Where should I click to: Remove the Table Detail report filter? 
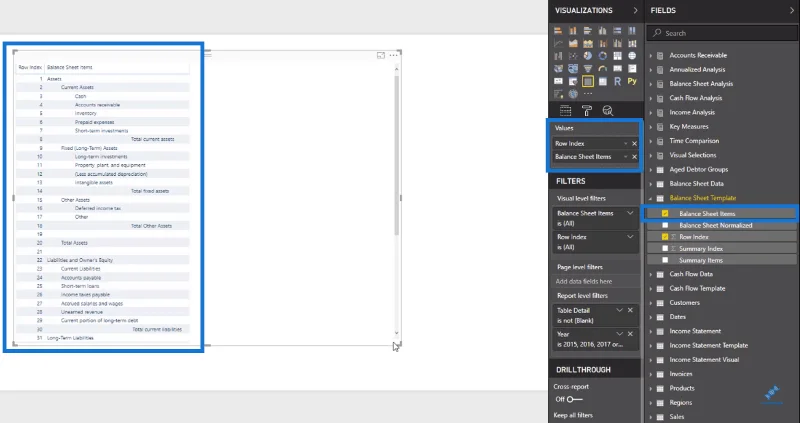click(630, 310)
